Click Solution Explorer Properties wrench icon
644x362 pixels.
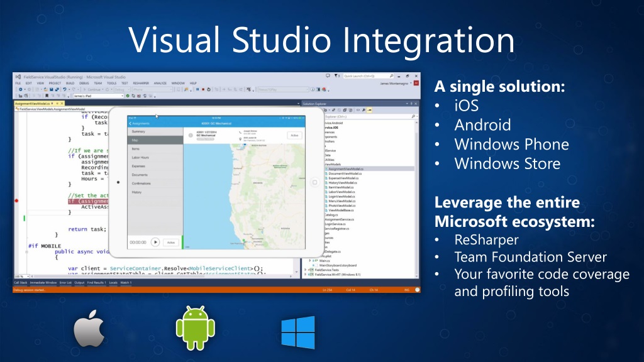pyautogui.click(x=364, y=110)
